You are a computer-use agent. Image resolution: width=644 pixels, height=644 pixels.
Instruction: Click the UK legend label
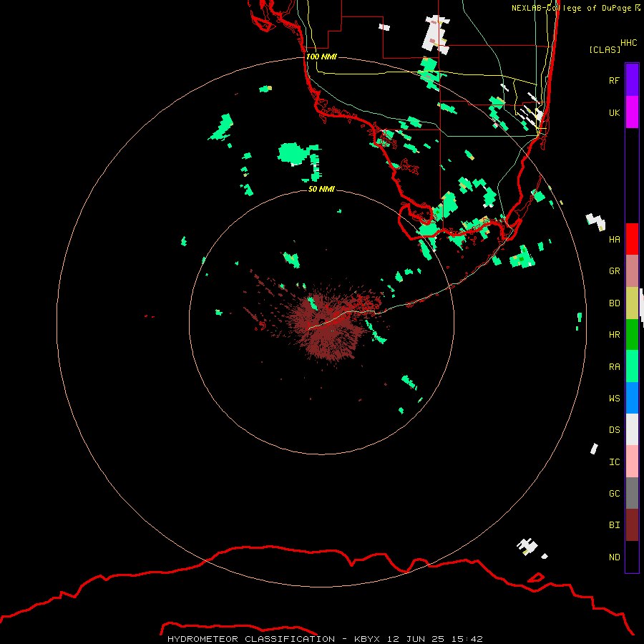click(614, 112)
